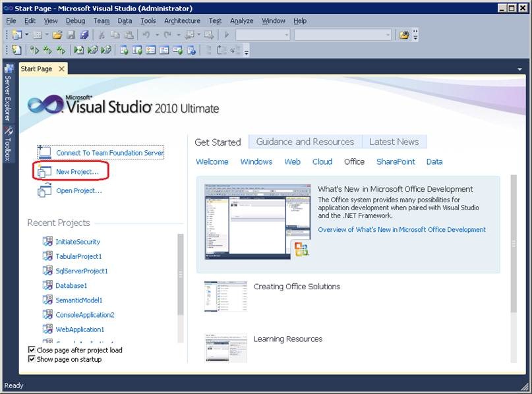Open the Cloud category link

[322, 161]
